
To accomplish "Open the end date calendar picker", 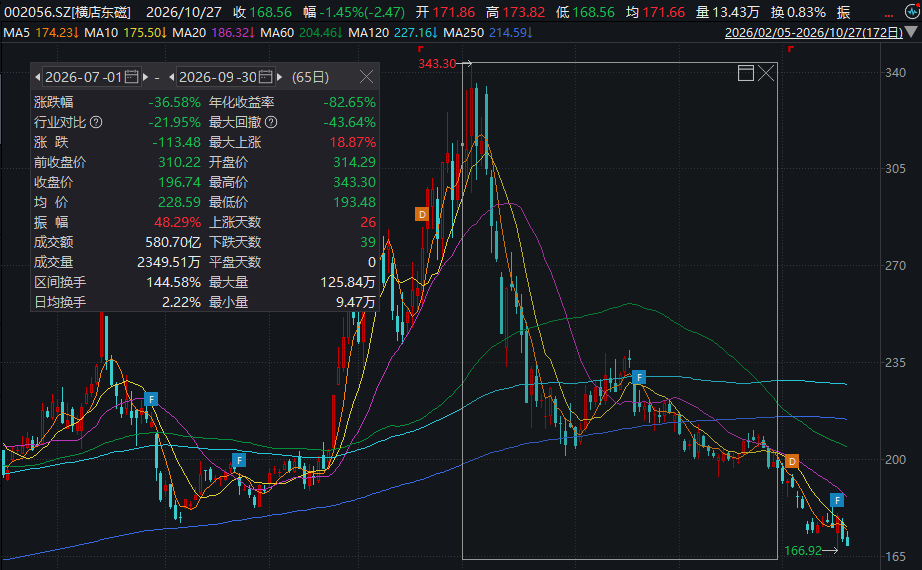I will [x=266, y=76].
